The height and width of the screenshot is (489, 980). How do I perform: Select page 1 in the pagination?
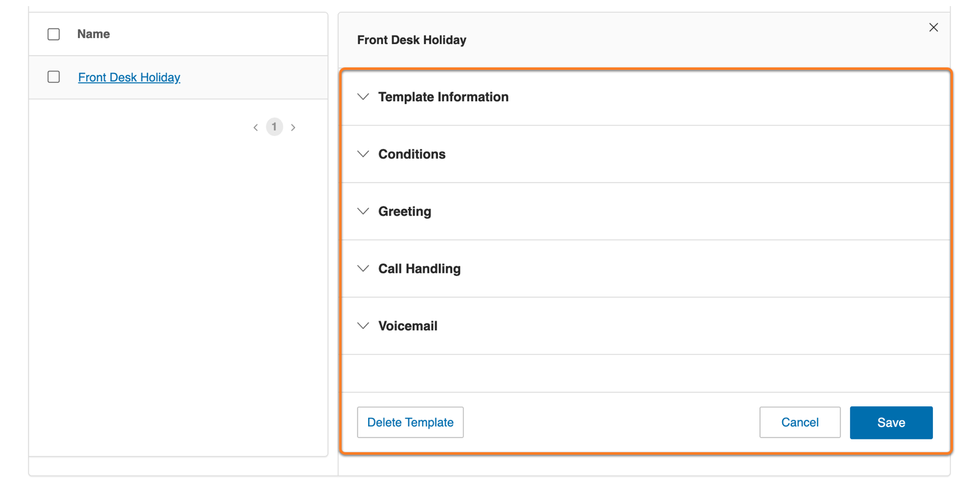(274, 127)
